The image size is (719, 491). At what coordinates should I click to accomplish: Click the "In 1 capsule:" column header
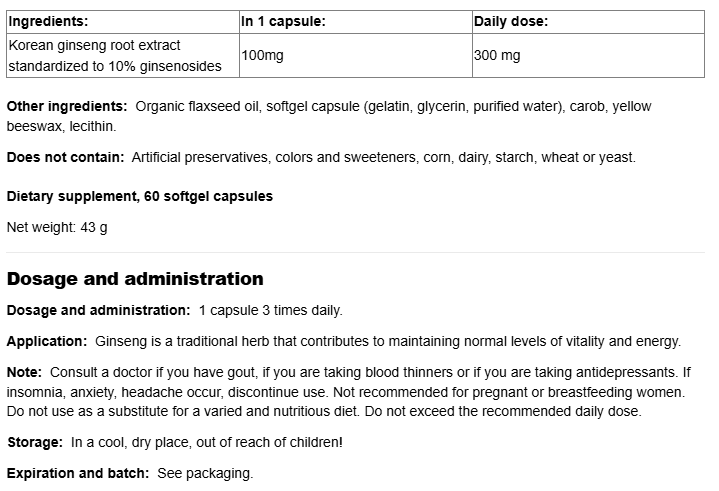(283, 20)
